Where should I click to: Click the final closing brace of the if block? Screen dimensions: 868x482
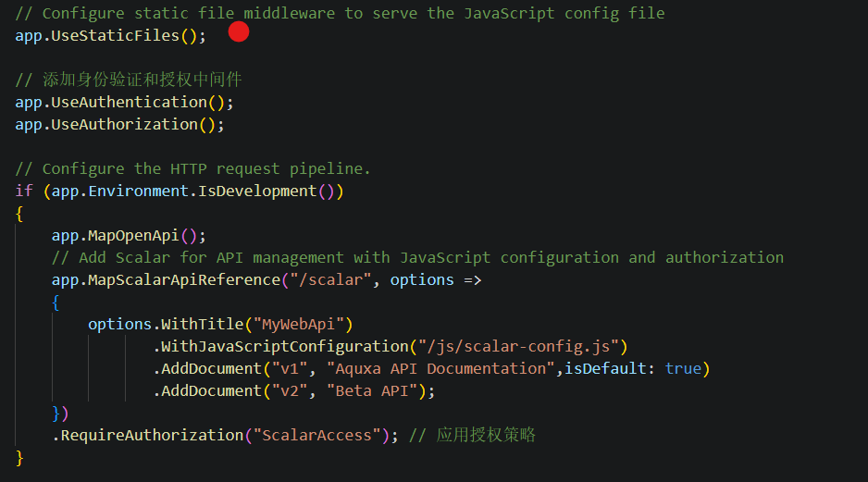tap(19, 458)
